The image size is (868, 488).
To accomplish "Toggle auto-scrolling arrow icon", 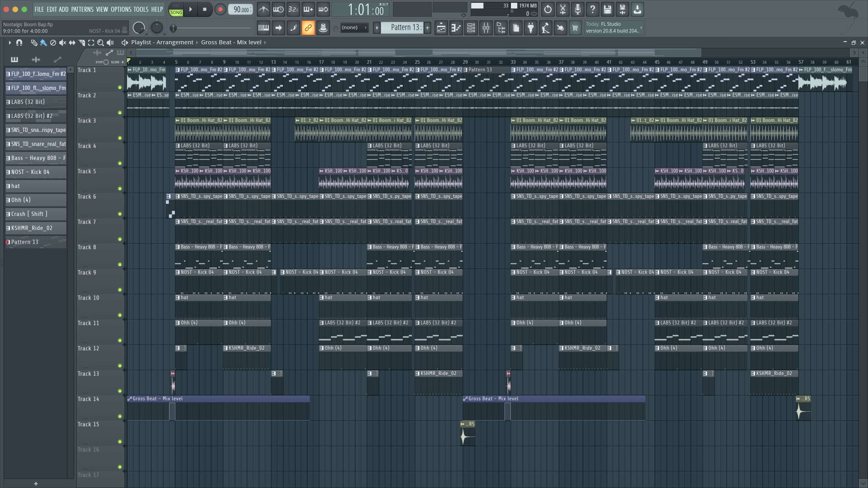I will pyautogui.click(x=278, y=28).
